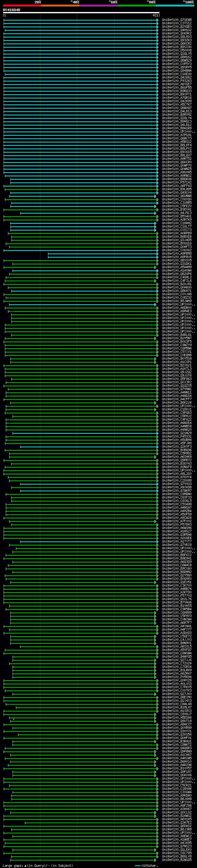This screenshot has width=197, height=868.
Task: Select hit label UniRef100_A4J5C3
Action: pos(177,213)
